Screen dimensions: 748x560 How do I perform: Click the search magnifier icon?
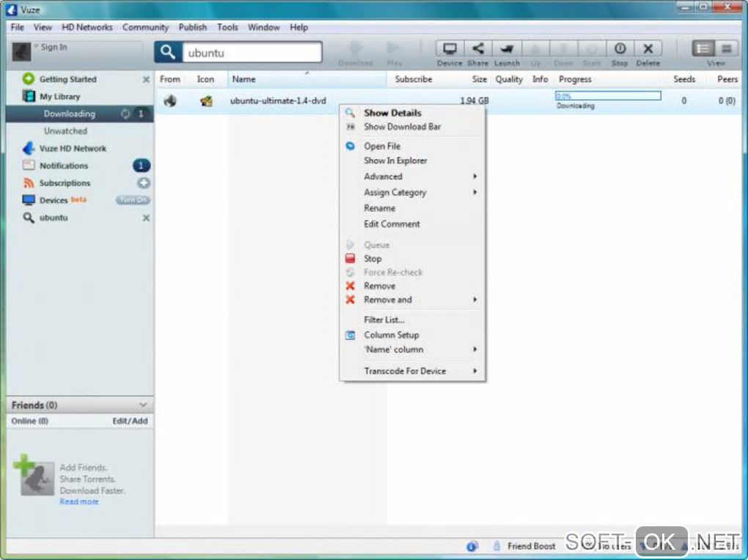168,52
